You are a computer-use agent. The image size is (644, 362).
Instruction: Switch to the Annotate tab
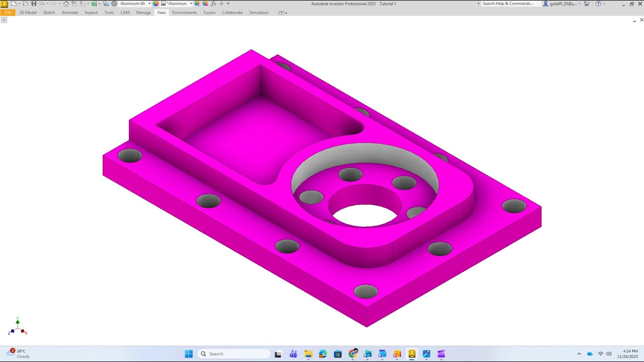coord(70,13)
